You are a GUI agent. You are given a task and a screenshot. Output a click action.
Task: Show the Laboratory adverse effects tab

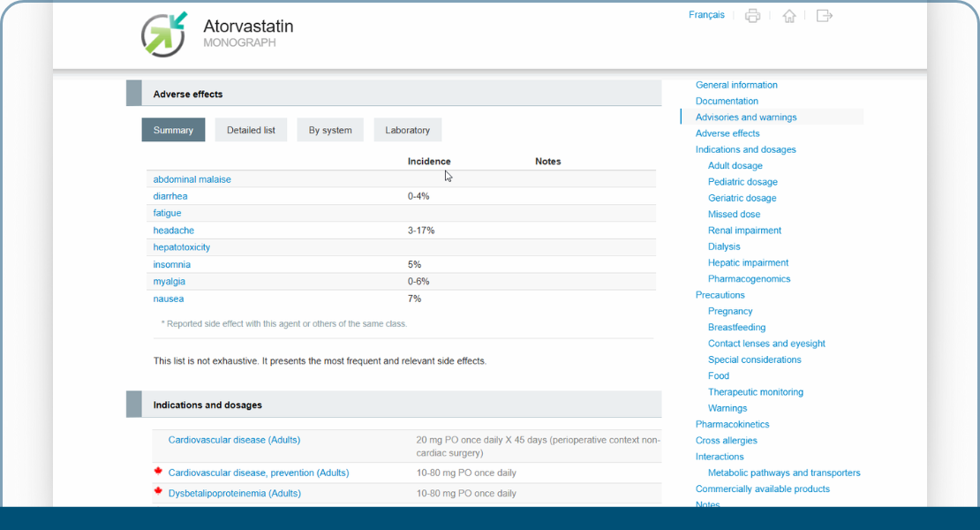[x=407, y=130]
